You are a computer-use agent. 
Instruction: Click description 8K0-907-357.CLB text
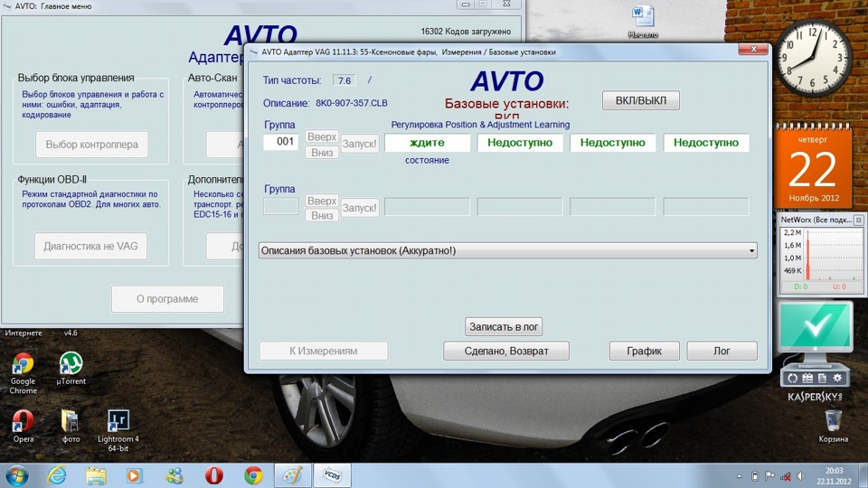click(x=352, y=103)
